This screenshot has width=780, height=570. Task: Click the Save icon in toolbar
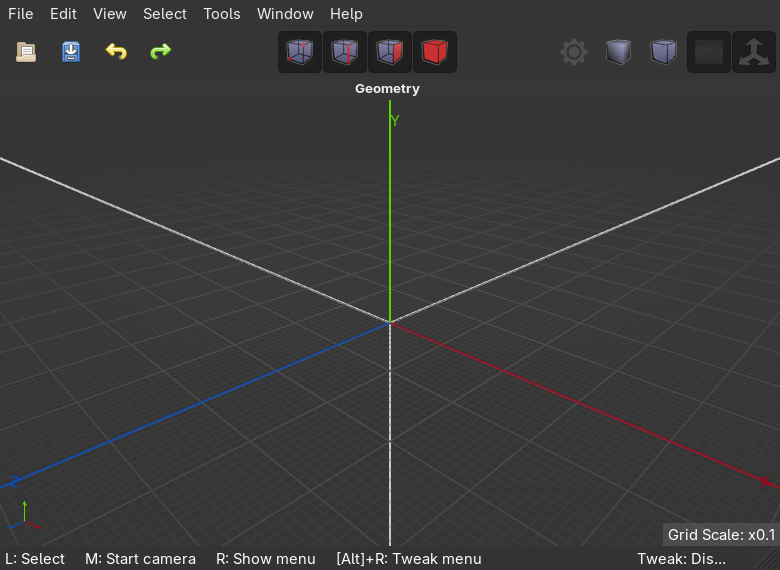[x=71, y=51]
